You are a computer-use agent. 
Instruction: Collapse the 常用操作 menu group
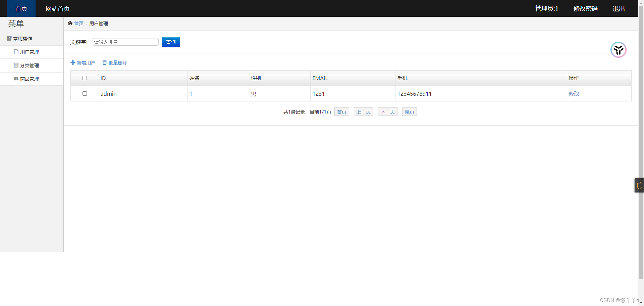pyautogui.click(x=32, y=39)
